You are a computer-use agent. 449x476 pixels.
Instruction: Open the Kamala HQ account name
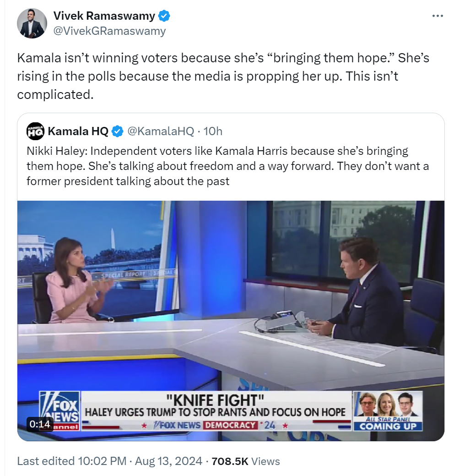click(78, 131)
